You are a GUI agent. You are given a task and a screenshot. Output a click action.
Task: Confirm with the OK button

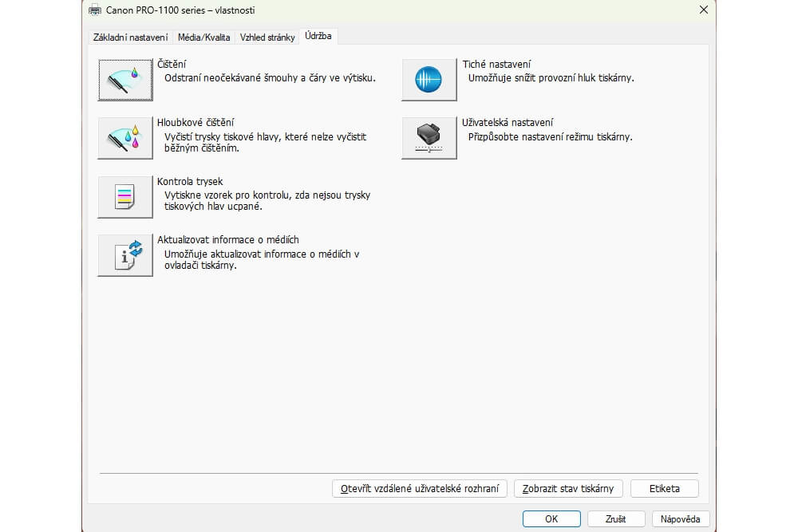click(551, 518)
